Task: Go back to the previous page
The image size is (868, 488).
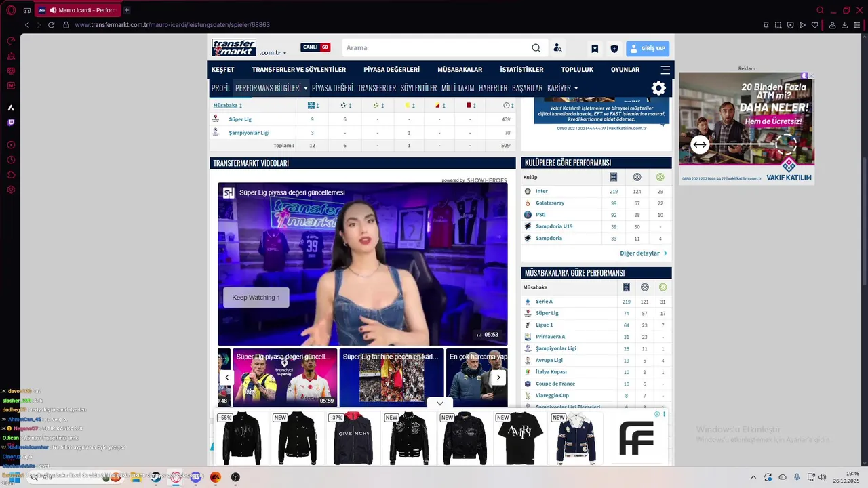Action: pos(27,25)
